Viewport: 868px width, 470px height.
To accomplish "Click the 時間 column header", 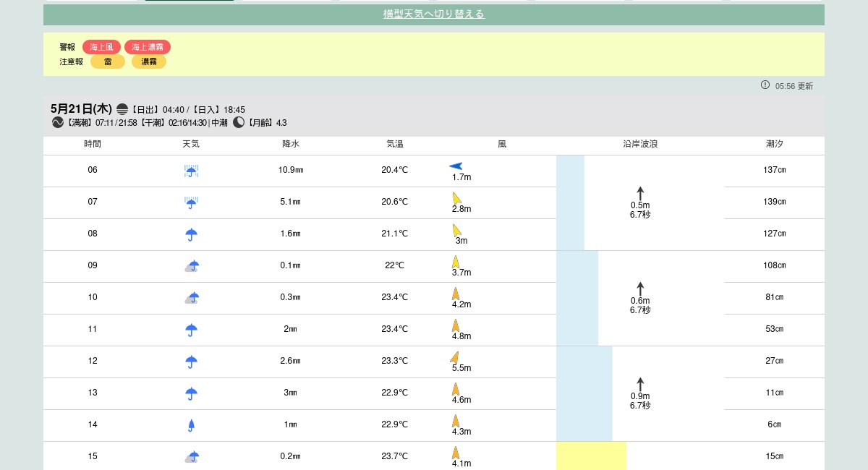I will click(93, 144).
